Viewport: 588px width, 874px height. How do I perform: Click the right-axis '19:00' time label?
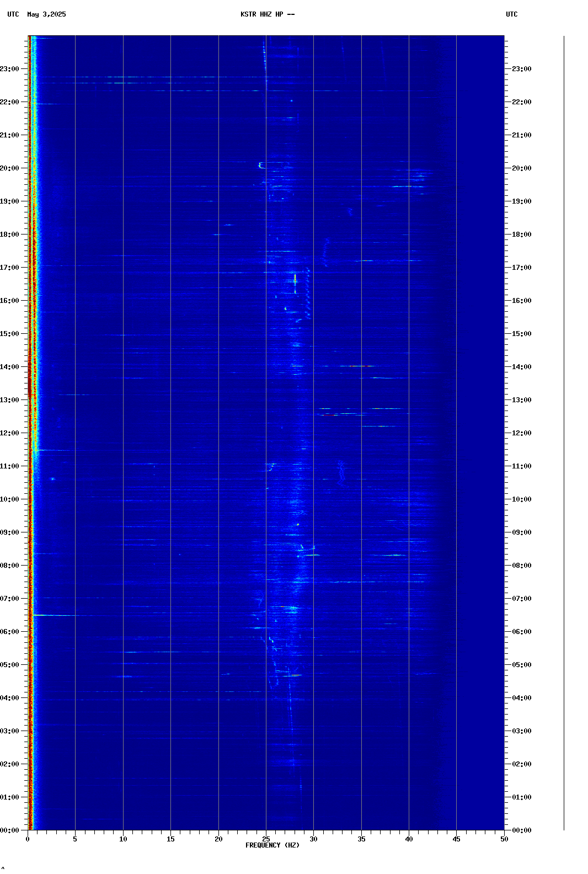[522, 201]
